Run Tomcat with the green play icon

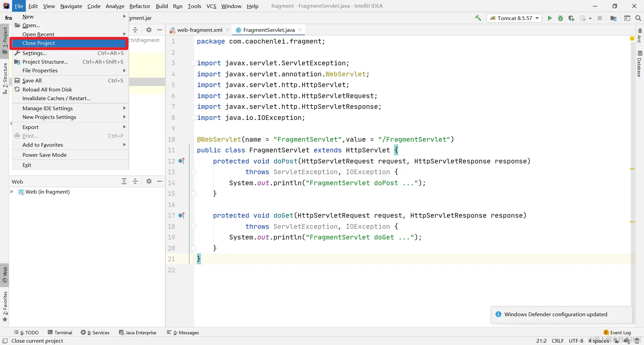click(550, 18)
